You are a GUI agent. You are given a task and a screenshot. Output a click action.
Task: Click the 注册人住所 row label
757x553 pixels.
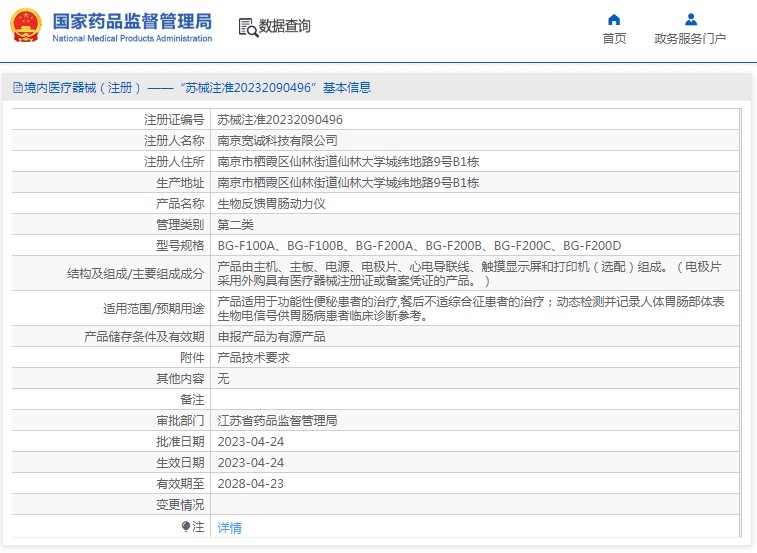pos(174,161)
